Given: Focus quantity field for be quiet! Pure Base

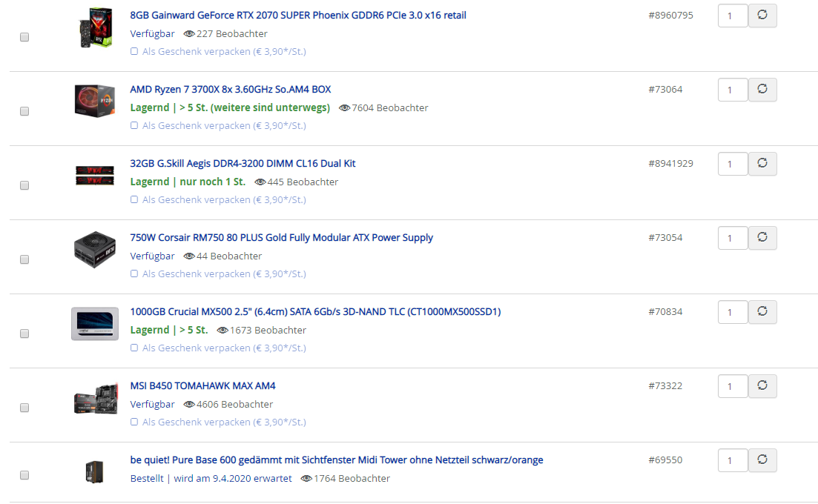Looking at the screenshot, I should (x=733, y=460).
